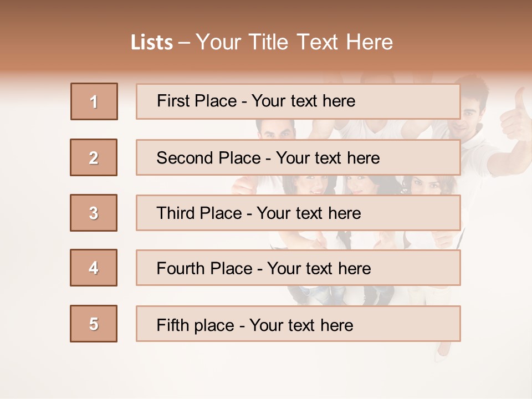Click the bold word Lists in title

click(x=152, y=43)
